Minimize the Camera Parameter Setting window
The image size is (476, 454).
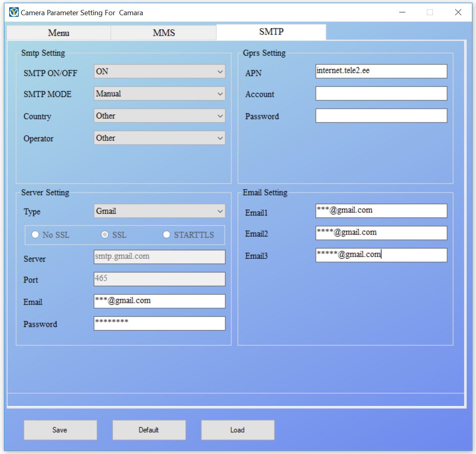click(x=402, y=12)
